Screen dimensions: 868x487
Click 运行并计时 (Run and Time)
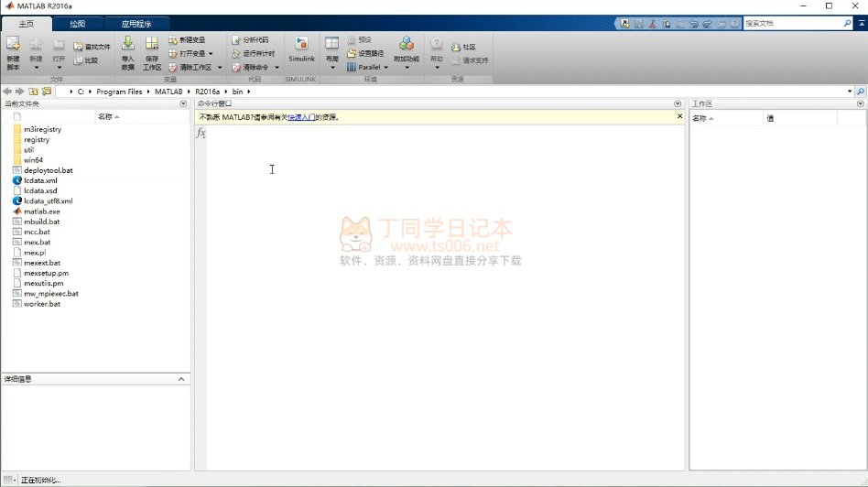253,54
